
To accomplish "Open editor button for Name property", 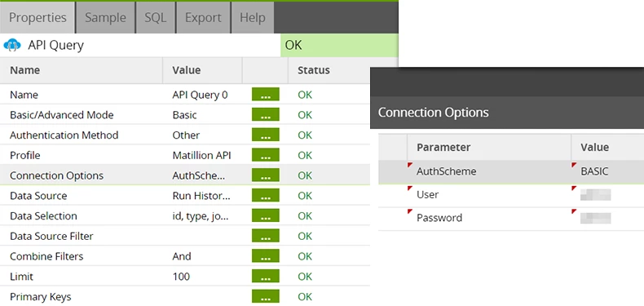I will click(265, 95).
